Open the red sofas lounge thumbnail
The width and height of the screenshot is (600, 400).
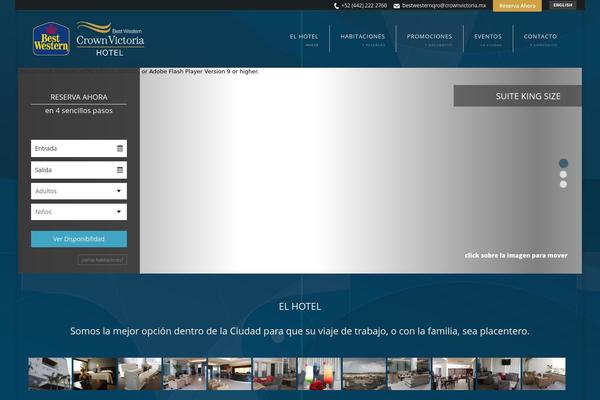point(274,374)
